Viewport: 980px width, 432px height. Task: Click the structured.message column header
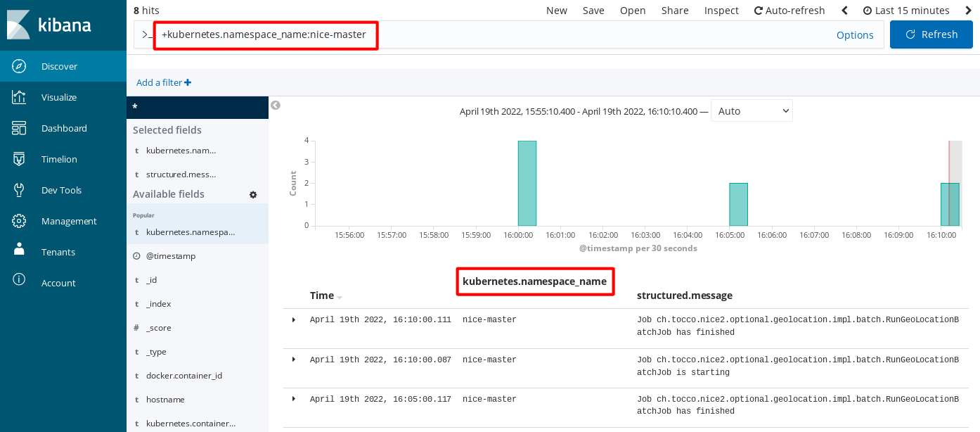click(x=685, y=296)
